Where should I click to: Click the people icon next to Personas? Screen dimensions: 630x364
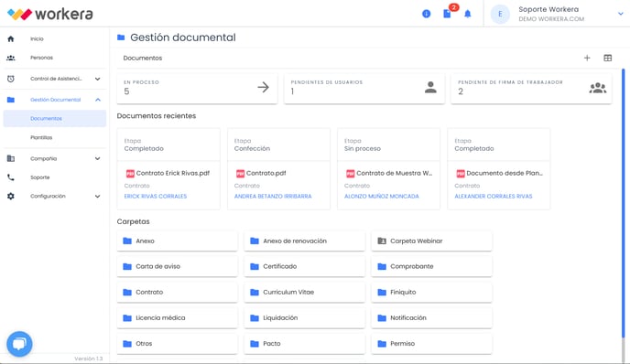click(x=11, y=58)
